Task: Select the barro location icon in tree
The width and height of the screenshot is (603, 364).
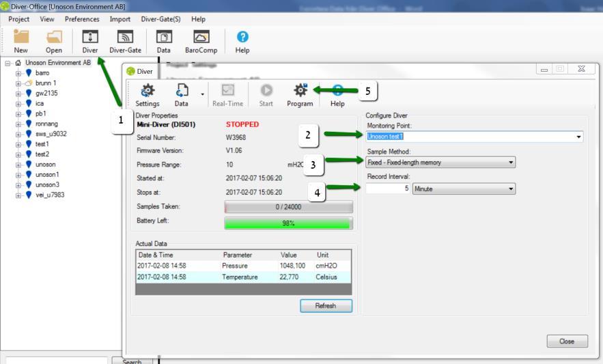Action: point(29,72)
